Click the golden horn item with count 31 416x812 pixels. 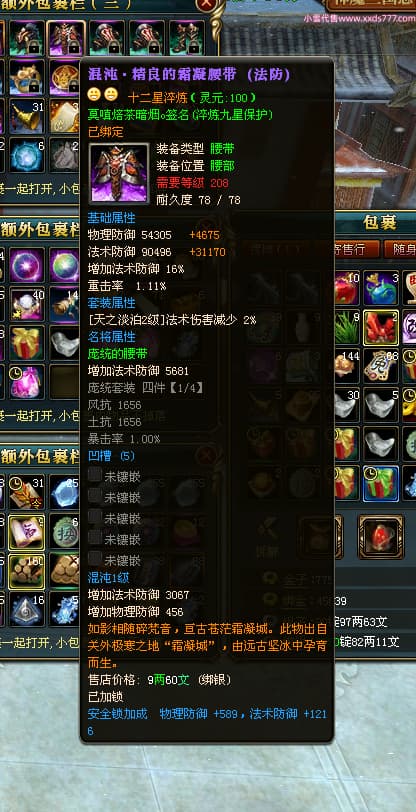26,117
